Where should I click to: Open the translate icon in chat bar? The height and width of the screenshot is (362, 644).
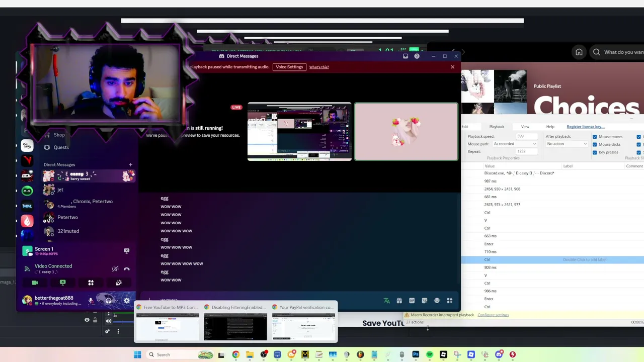(x=386, y=301)
